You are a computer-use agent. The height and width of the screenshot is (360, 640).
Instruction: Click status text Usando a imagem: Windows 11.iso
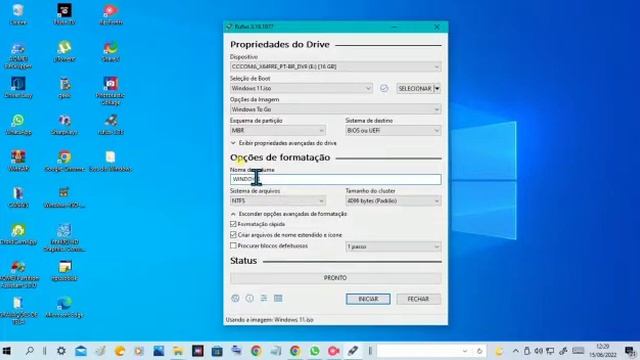point(269,320)
